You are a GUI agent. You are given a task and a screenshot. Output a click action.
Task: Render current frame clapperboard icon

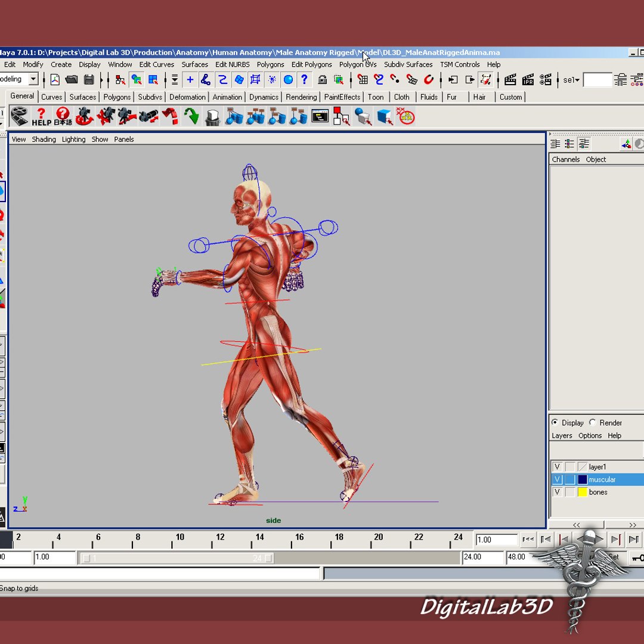click(x=510, y=80)
